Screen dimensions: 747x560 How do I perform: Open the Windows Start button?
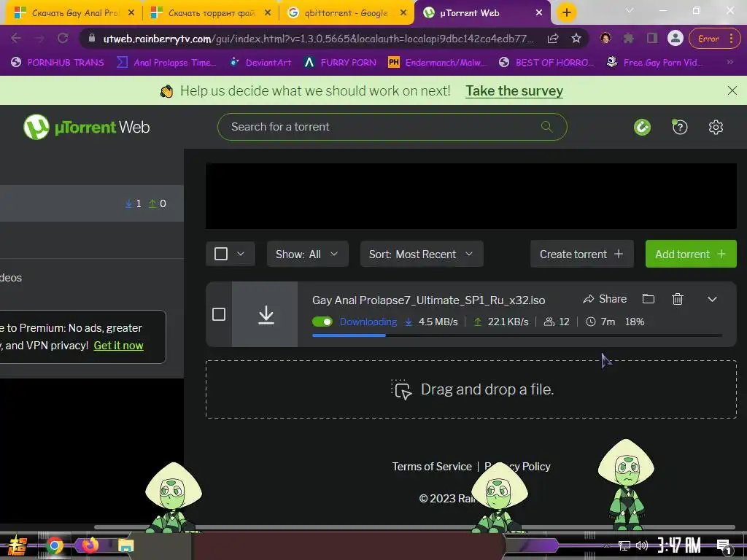pyautogui.click(x=18, y=545)
